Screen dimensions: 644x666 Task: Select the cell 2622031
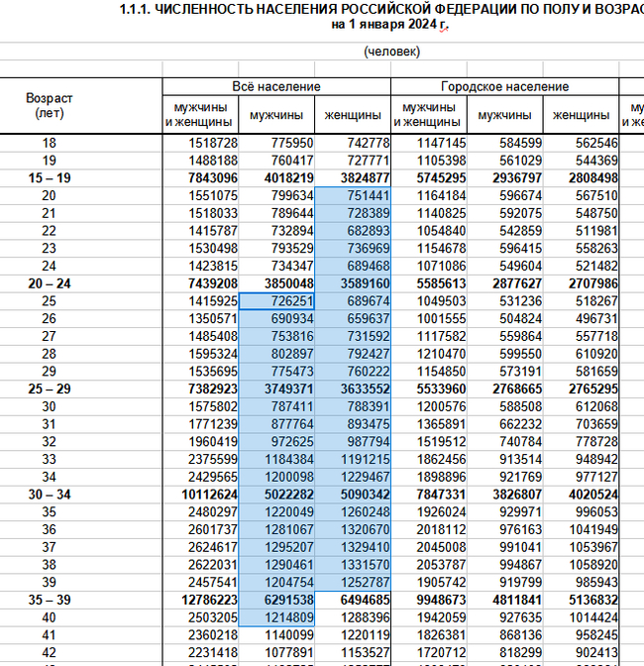[x=200, y=565]
